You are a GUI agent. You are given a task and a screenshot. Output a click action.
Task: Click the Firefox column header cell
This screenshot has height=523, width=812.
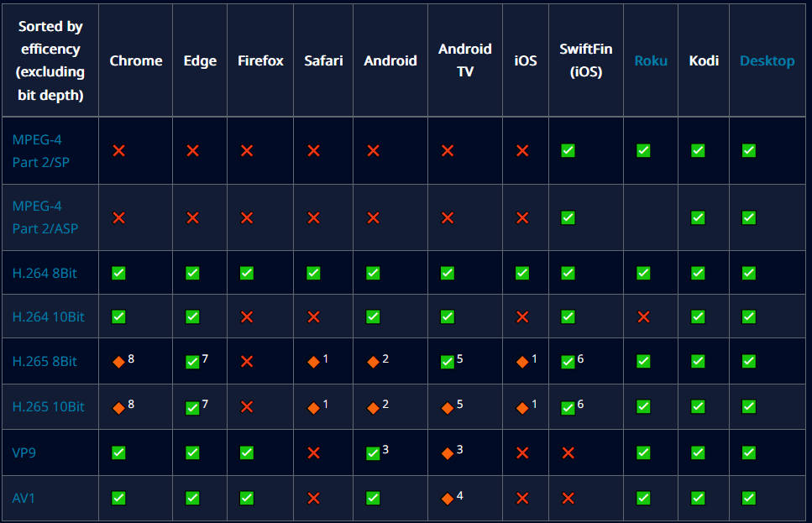260,60
